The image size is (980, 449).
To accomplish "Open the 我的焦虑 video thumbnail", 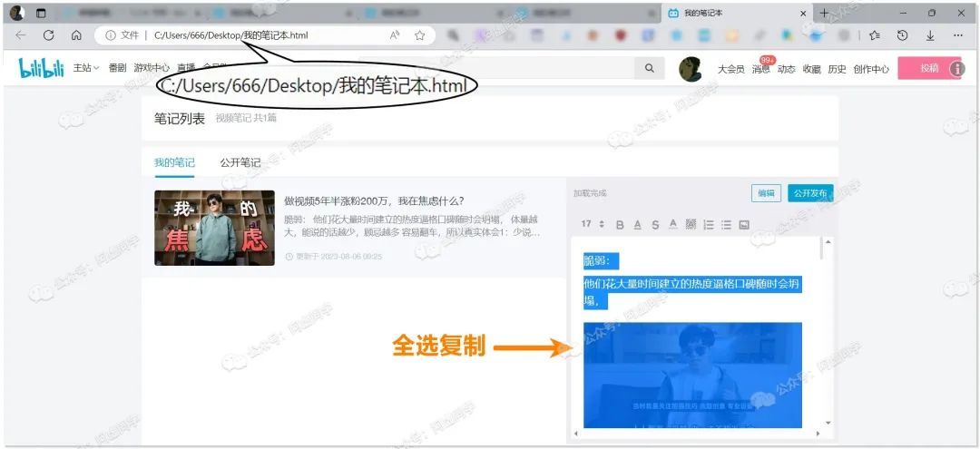I will 214,228.
